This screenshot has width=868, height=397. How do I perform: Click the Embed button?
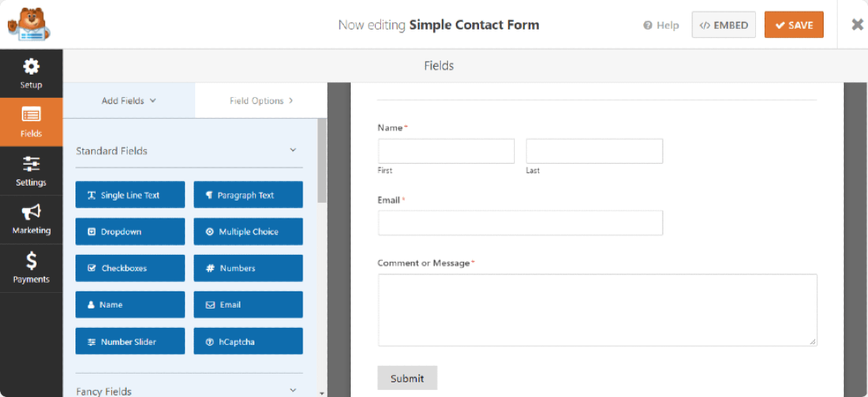coord(723,25)
